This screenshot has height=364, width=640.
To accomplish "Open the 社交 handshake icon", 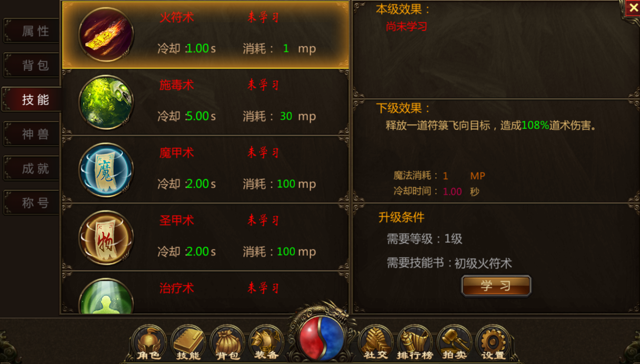I will pyautogui.click(x=376, y=343).
